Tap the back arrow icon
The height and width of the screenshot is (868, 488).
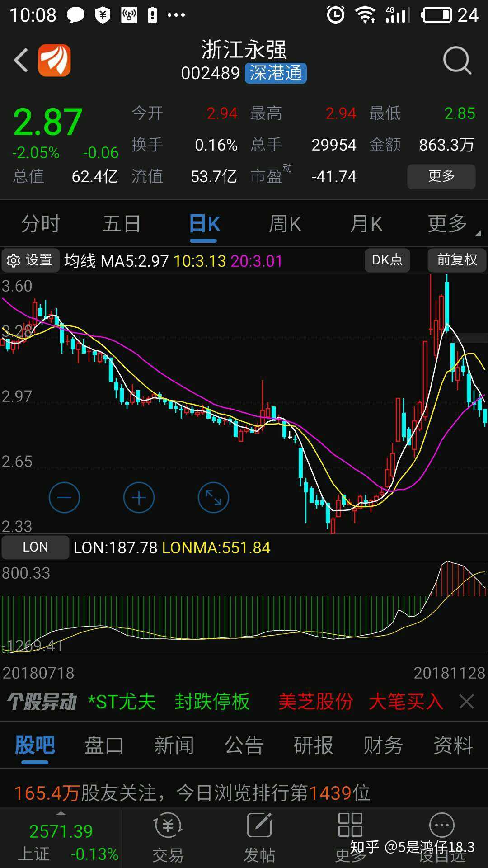(x=21, y=60)
